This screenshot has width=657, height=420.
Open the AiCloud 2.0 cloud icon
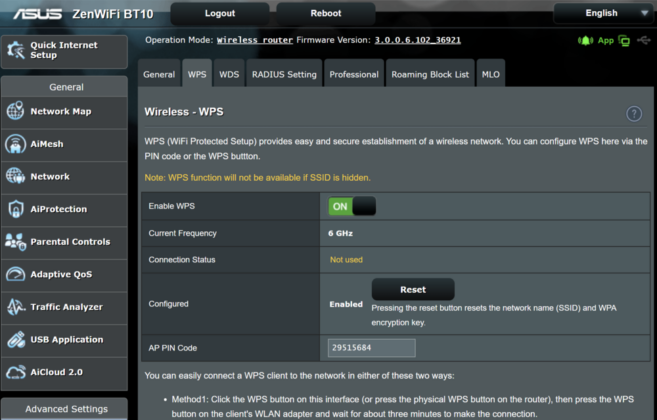(16, 372)
